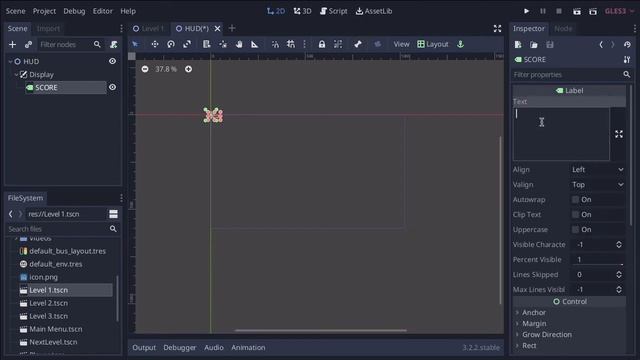Click the Filter properties field
Image resolution: width=640 pixels, height=360 pixels.
pyautogui.click(x=571, y=75)
